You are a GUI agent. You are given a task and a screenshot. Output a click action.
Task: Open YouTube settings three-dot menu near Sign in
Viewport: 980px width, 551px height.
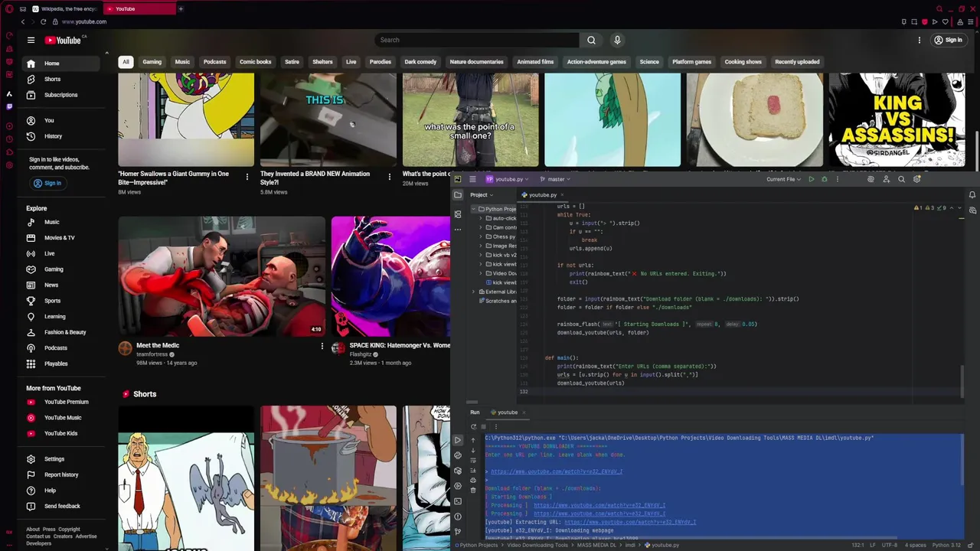(x=920, y=40)
